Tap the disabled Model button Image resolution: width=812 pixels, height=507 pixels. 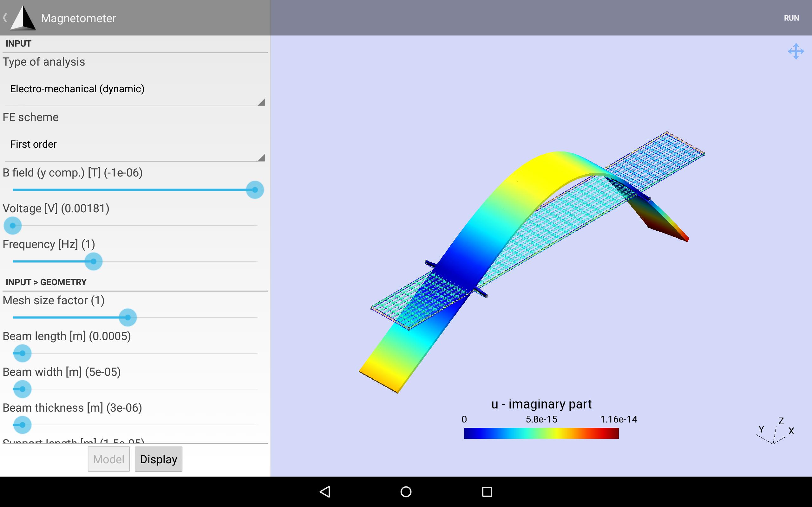pyautogui.click(x=108, y=459)
